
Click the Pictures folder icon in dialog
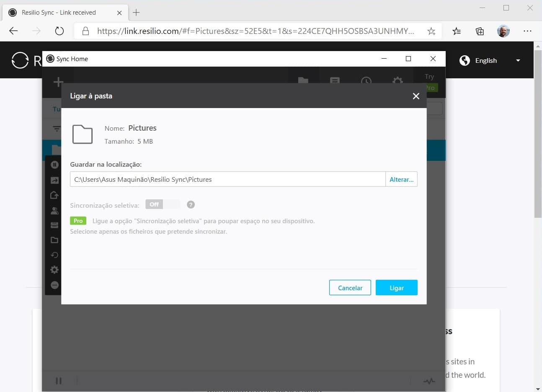[x=83, y=134]
